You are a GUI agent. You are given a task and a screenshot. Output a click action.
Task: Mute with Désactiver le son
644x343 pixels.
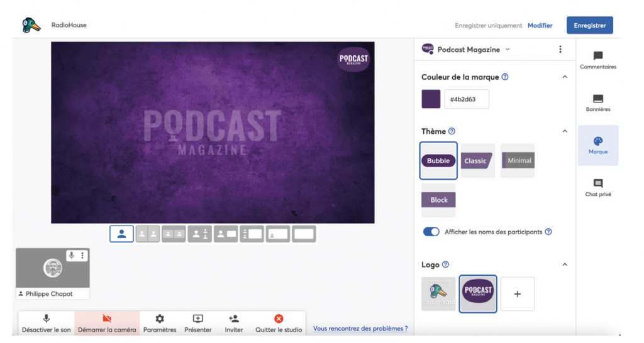click(x=47, y=324)
